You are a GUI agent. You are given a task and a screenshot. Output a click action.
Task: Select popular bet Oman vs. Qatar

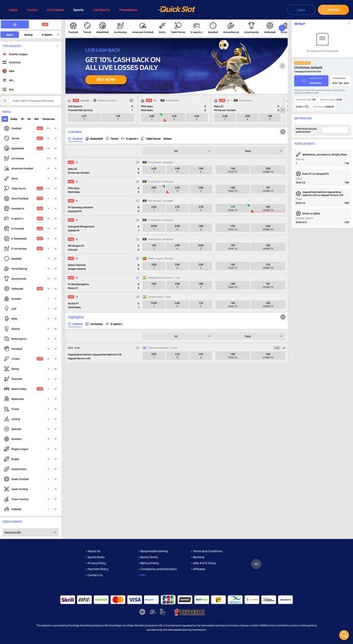322,218
